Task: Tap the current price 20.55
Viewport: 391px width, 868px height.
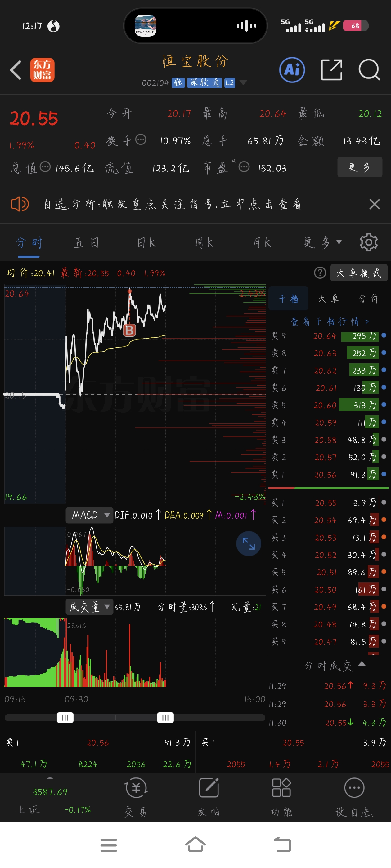Action: (x=34, y=119)
